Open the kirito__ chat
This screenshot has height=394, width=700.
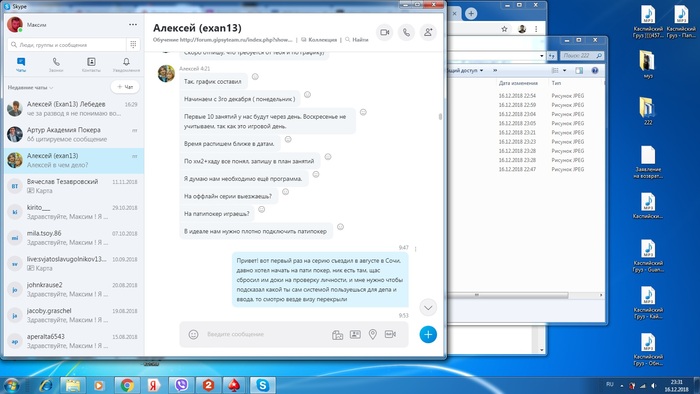[x=74, y=212]
